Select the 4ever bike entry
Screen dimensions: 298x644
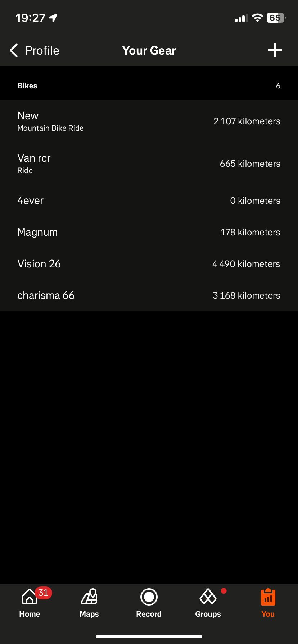149,201
